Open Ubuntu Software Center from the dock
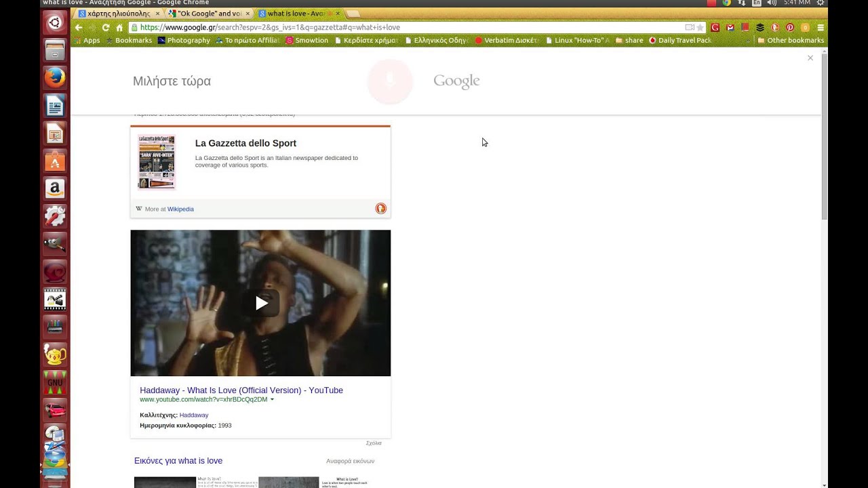The width and height of the screenshot is (868, 488). click(x=55, y=161)
